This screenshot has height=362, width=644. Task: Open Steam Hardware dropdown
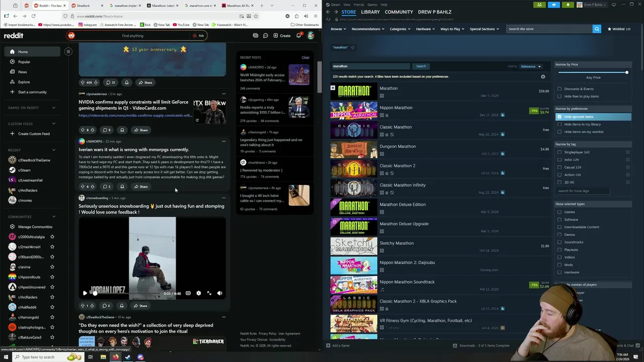pyautogui.click(x=425, y=29)
